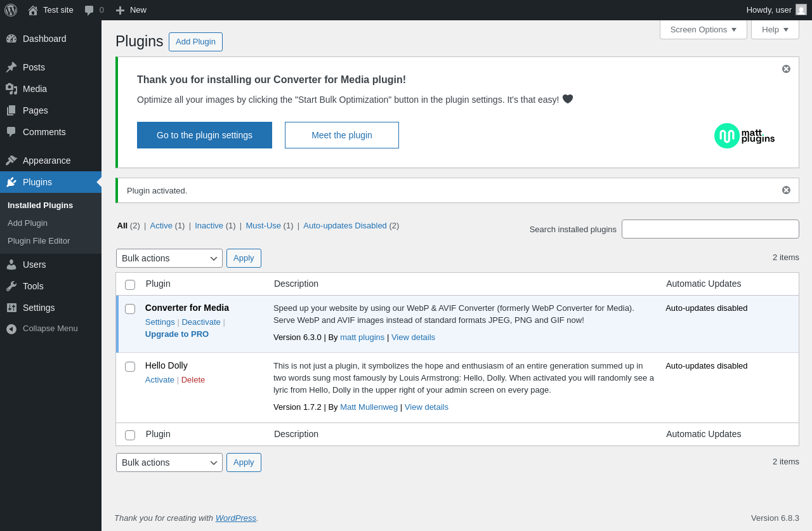Screen dimensions: 812x531
Task: Tick the Converter for Media checkbox
Action: (130, 309)
